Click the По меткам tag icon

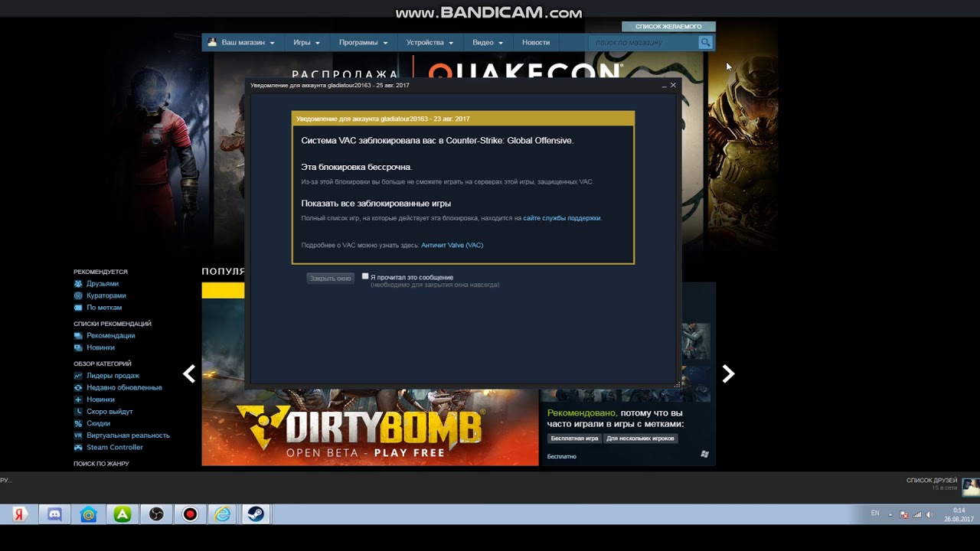click(x=77, y=308)
